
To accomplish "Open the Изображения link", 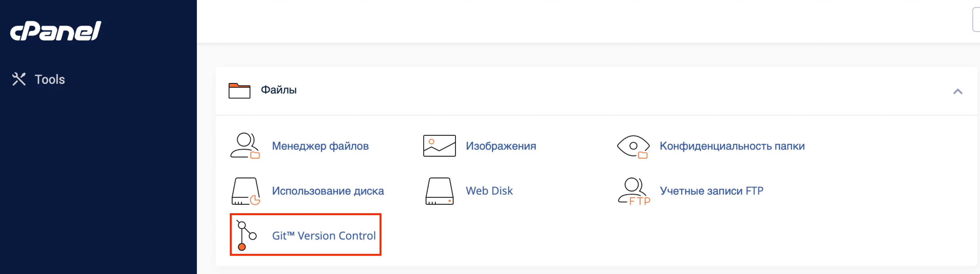I will click(x=501, y=146).
